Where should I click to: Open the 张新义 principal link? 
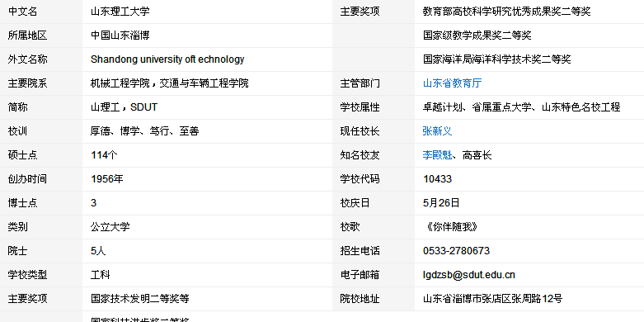click(437, 131)
